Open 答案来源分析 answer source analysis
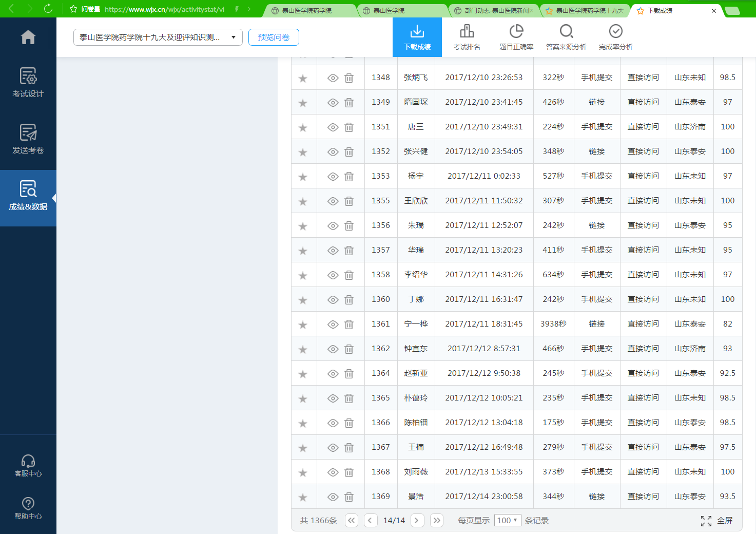Screen dimensions: 756x534 point(566,37)
